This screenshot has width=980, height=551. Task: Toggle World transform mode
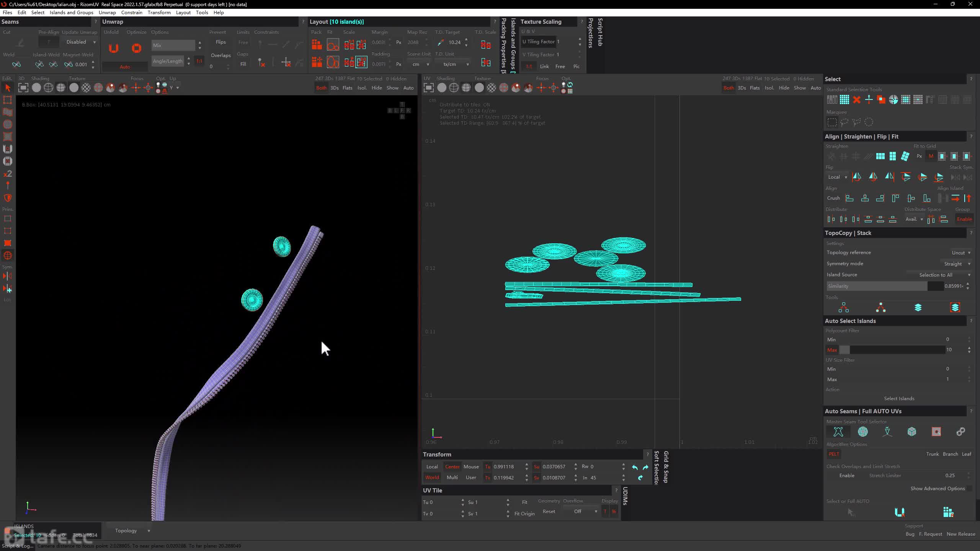coord(432,477)
